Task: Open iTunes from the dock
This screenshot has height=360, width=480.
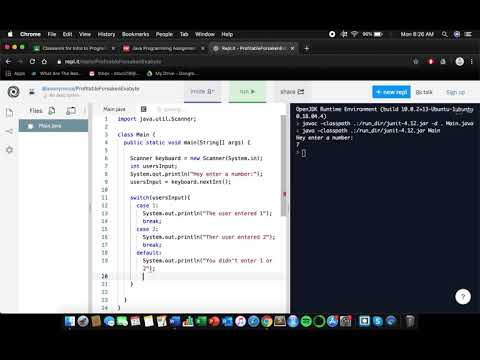Action: click(240, 321)
